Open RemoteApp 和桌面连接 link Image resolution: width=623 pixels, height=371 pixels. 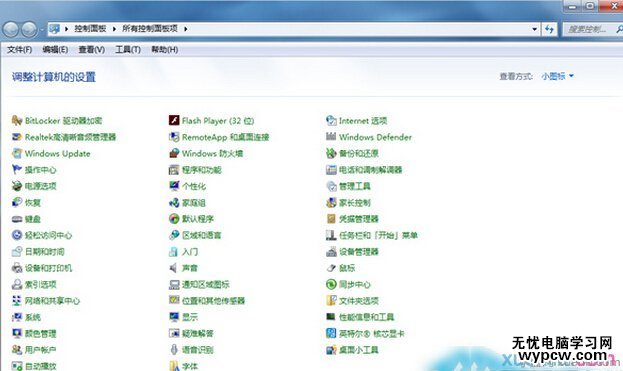(226, 137)
